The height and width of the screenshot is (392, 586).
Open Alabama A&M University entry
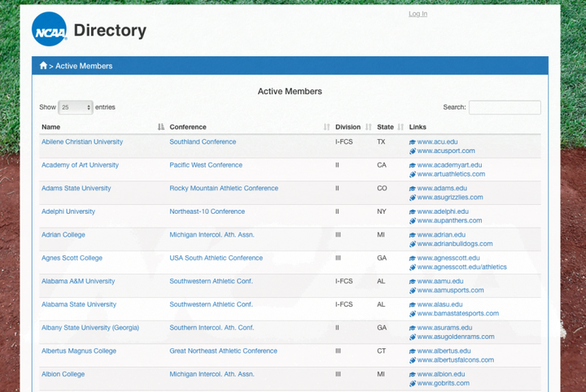tap(78, 281)
